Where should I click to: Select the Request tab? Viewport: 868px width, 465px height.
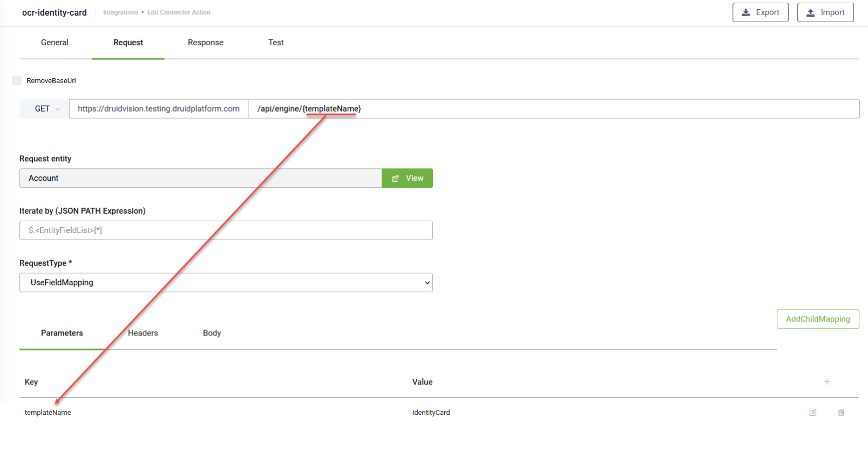pos(128,43)
